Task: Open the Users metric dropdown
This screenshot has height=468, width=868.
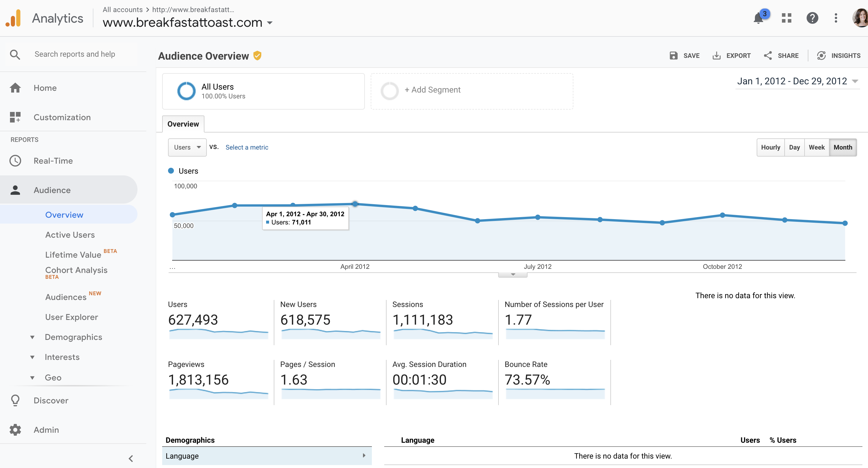Action: (187, 147)
